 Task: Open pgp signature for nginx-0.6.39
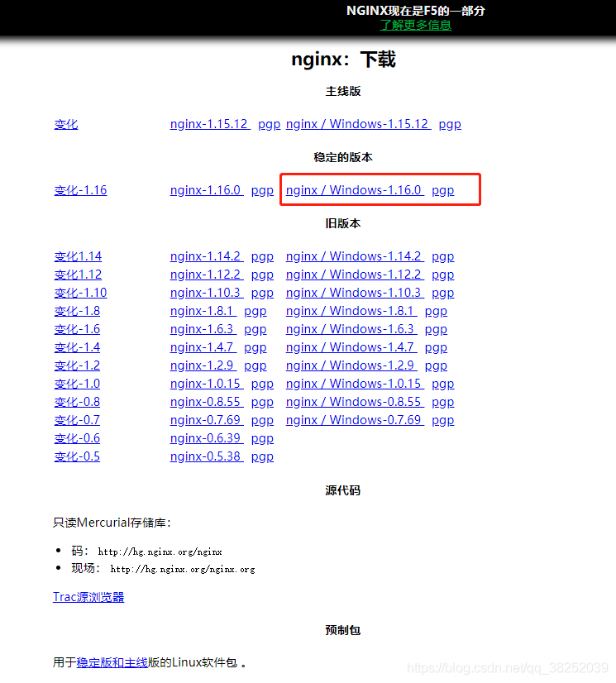262,438
